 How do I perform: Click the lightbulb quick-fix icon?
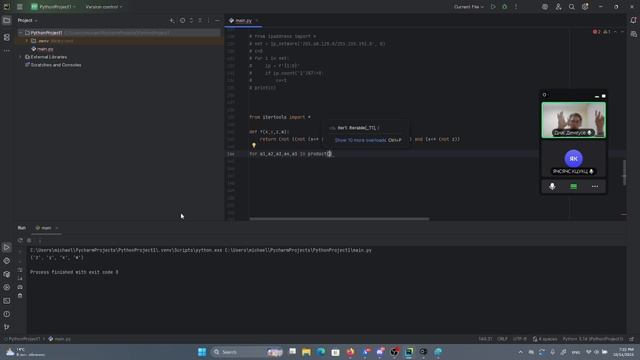point(254,145)
